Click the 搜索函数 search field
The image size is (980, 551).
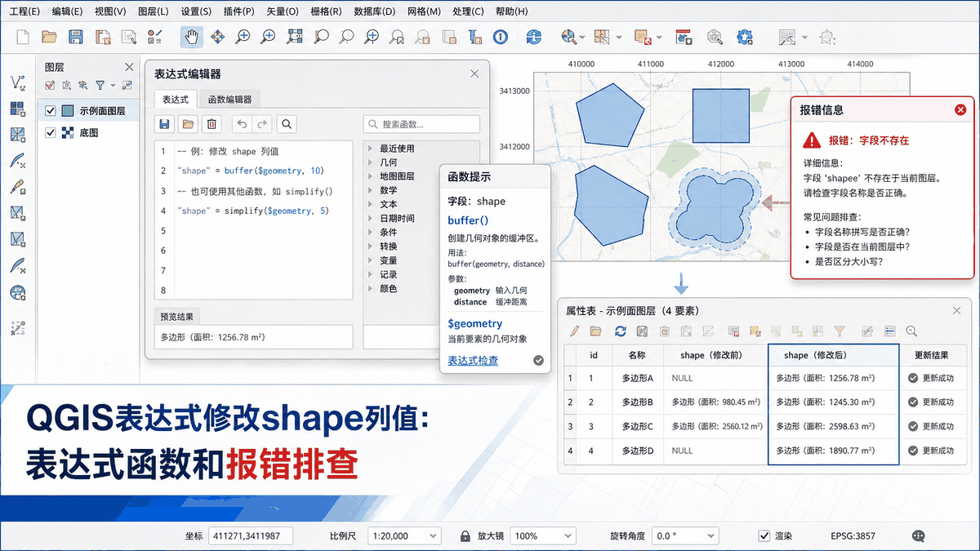click(421, 124)
